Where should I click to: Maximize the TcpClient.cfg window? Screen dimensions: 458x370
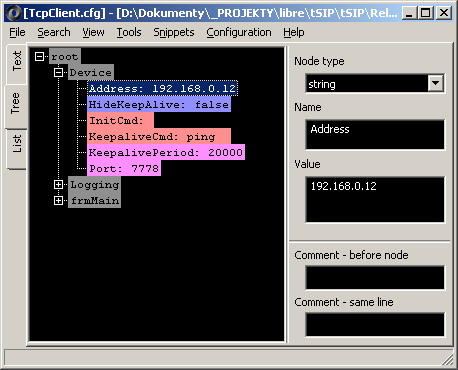(x=426, y=13)
